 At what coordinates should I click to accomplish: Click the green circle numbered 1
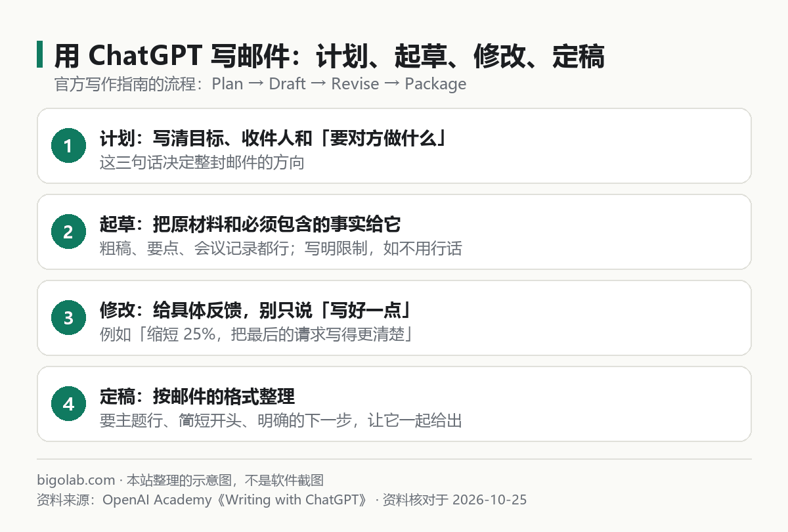68,146
